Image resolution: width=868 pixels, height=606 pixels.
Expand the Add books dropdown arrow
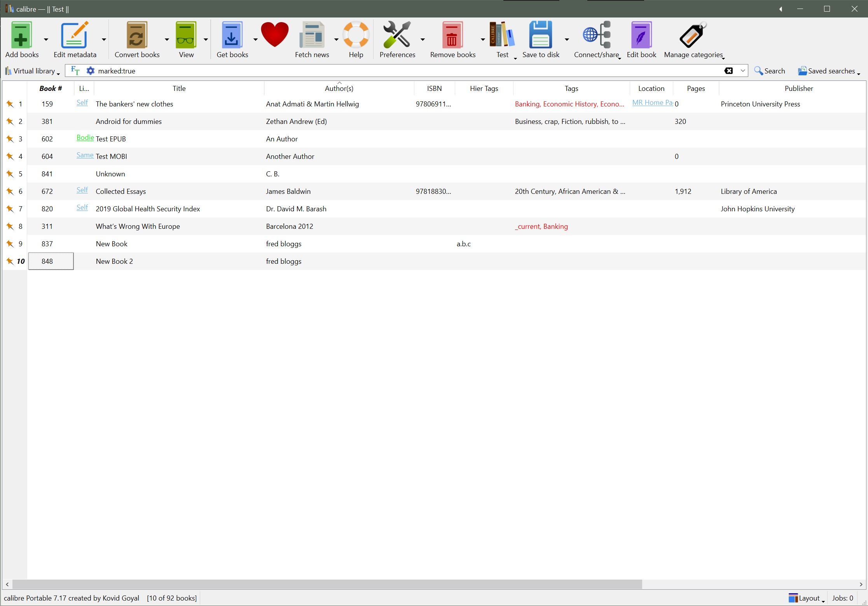pos(46,40)
